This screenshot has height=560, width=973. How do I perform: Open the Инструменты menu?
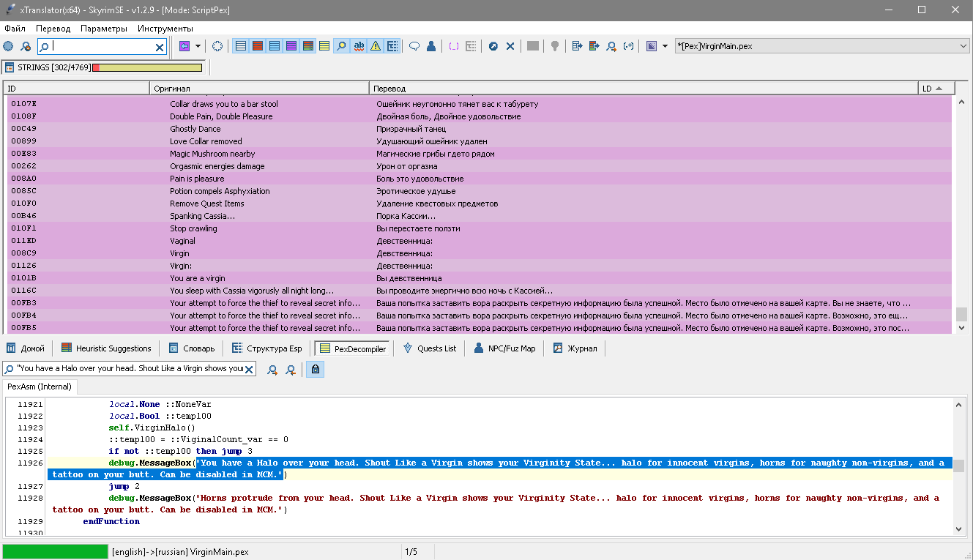[165, 29]
